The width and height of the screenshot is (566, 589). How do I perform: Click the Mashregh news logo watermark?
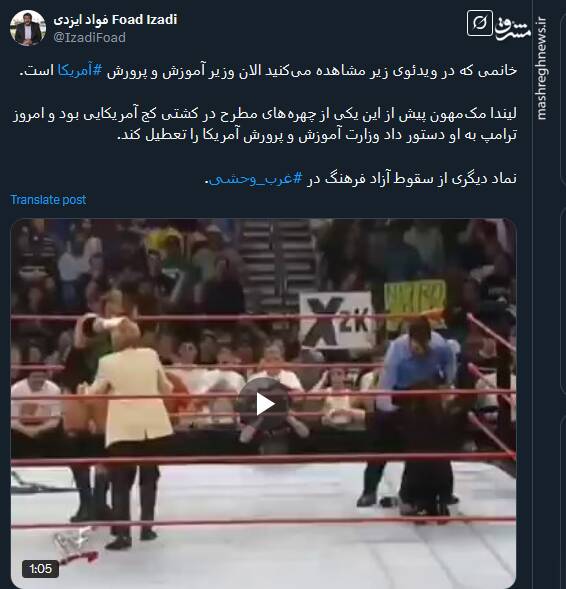[x=513, y=27]
